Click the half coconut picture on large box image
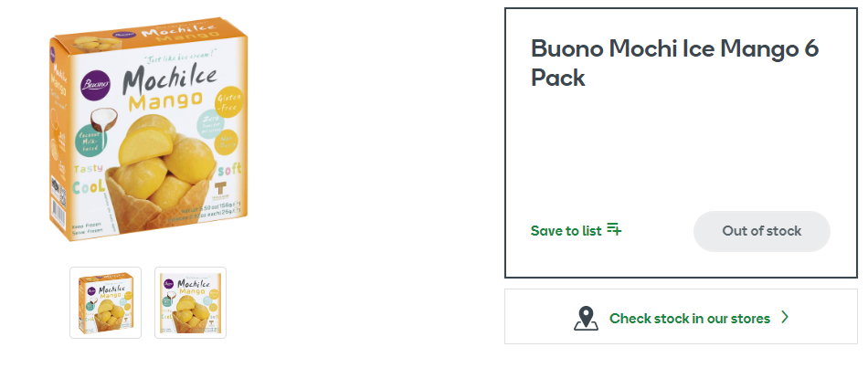The width and height of the screenshot is (868, 368). point(104,121)
